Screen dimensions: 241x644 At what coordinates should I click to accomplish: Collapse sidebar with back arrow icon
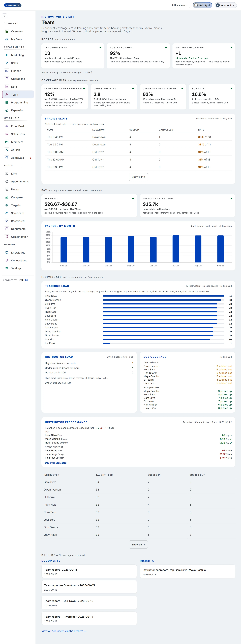click(5, 16)
